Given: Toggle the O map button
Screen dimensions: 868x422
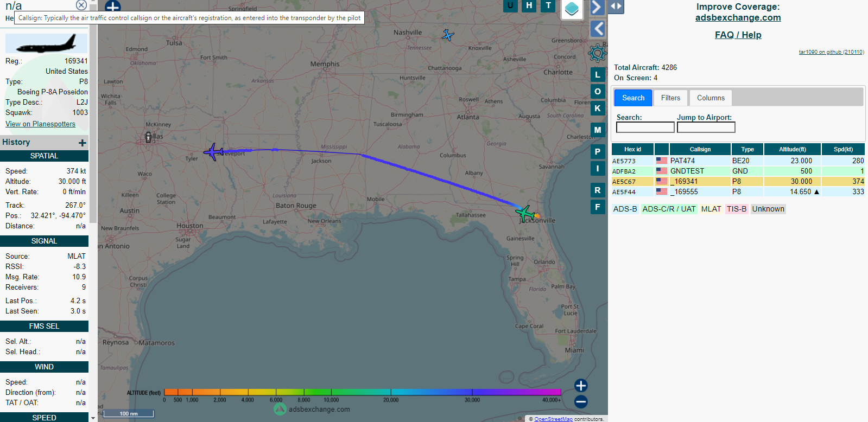Looking at the screenshot, I should click(x=598, y=91).
